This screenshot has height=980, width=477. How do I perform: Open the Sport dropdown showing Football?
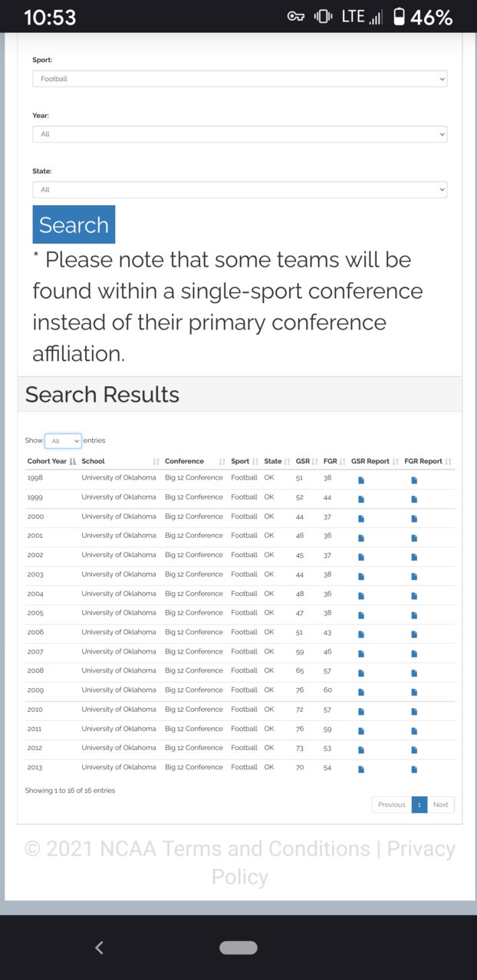tap(239, 79)
